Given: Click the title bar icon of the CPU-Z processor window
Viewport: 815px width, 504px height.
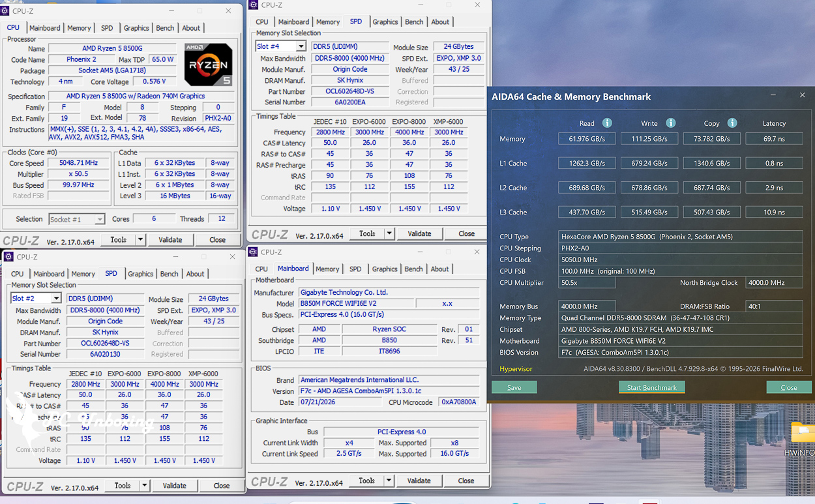Looking at the screenshot, I should click(x=5, y=11).
